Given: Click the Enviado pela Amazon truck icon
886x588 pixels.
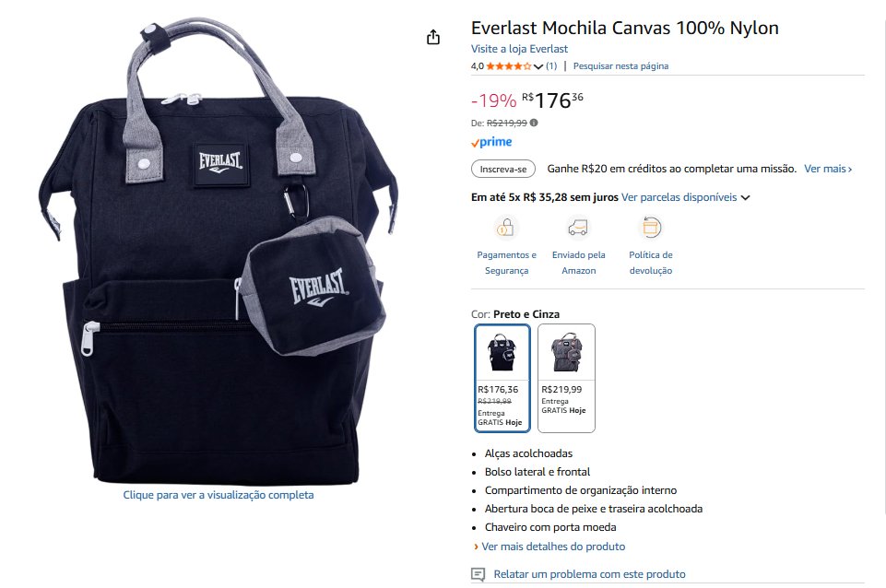Looking at the screenshot, I should click(578, 227).
